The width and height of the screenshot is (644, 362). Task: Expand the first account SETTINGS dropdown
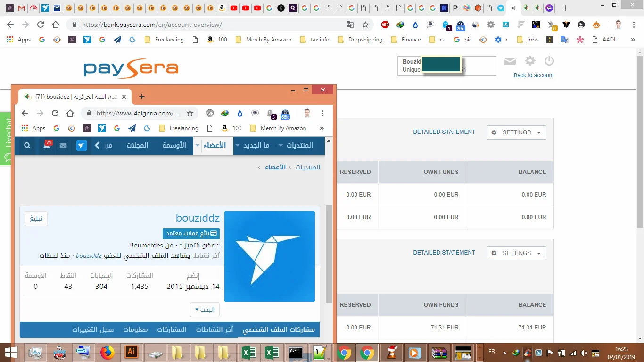click(x=516, y=132)
